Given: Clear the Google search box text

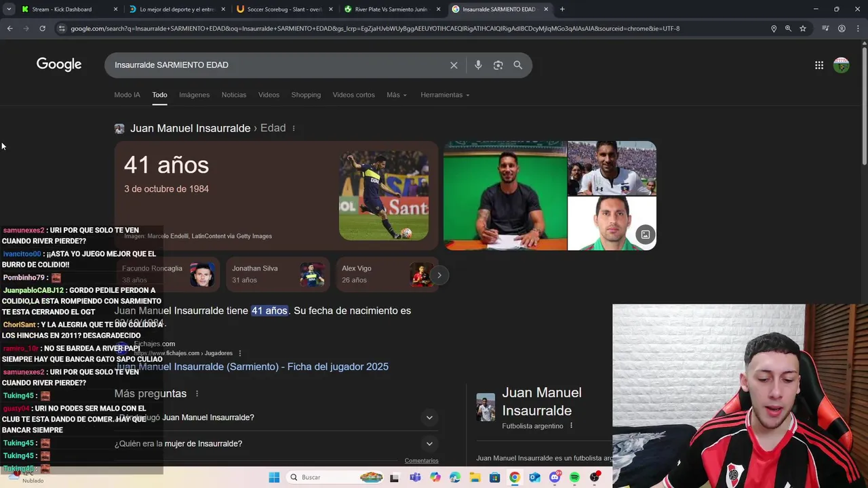Looking at the screenshot, I should click(454, 65).
